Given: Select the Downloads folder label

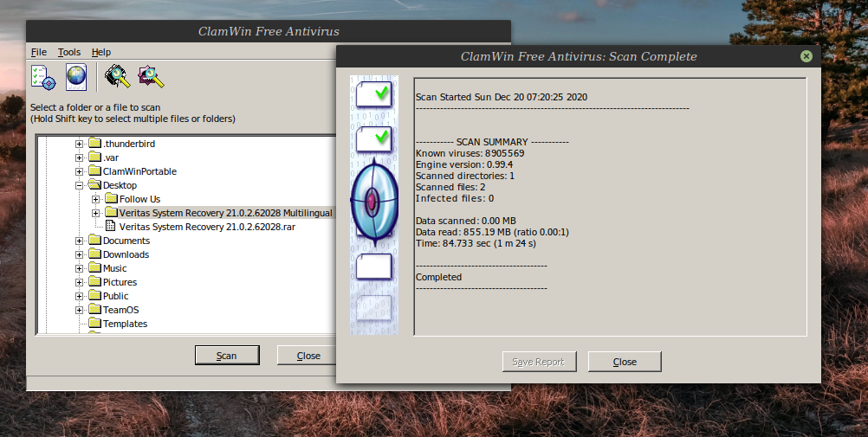Looking at the screenshot, I should [126, 254].
